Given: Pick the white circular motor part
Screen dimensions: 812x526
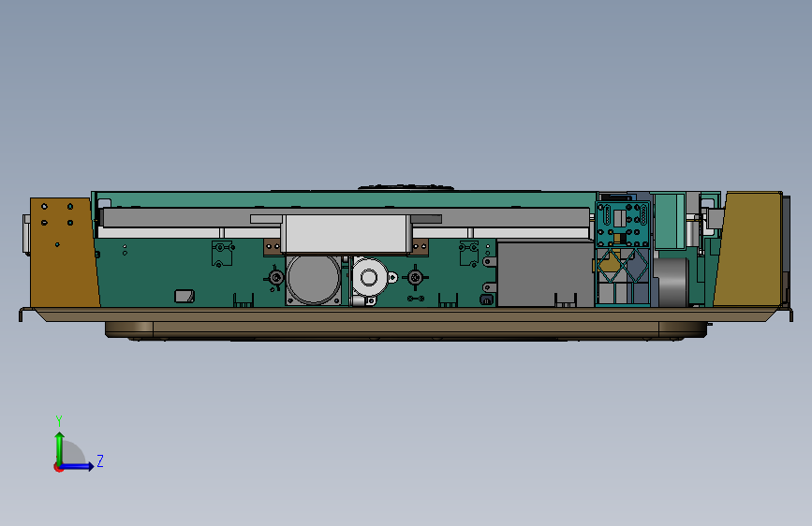Looking at the screenshot, I should [x=369, y=277].
